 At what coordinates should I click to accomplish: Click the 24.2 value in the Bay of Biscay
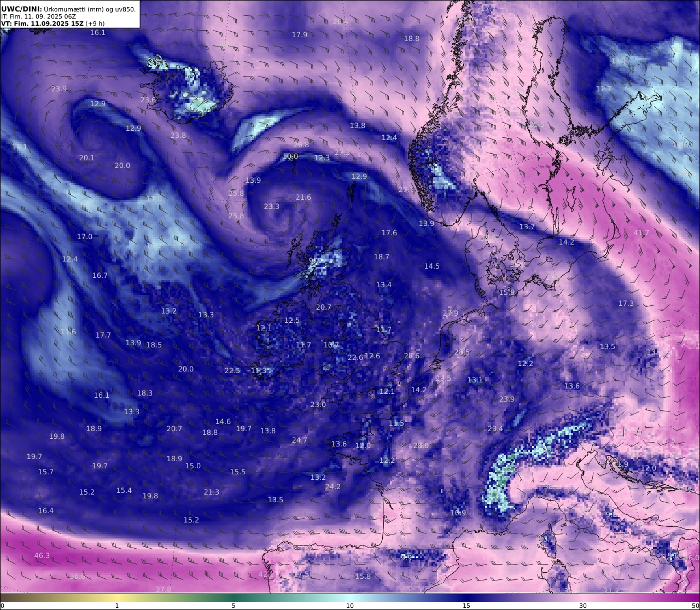tap(332, 486)
